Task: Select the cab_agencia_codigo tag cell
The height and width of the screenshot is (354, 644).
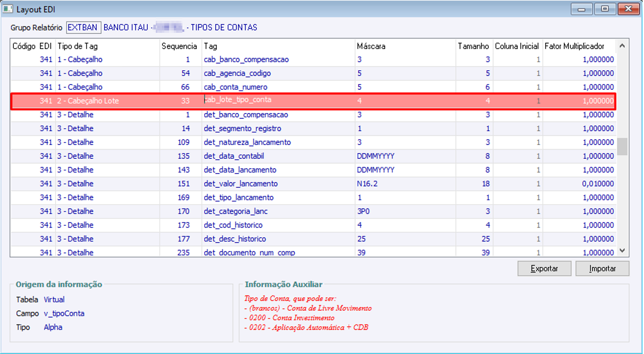Action: click(x=278, y=73)
